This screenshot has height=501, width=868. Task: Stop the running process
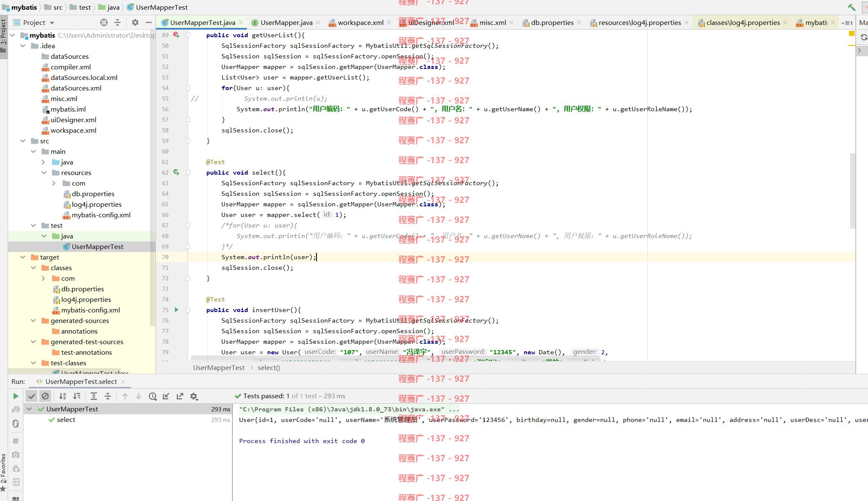tap(16, 441)
